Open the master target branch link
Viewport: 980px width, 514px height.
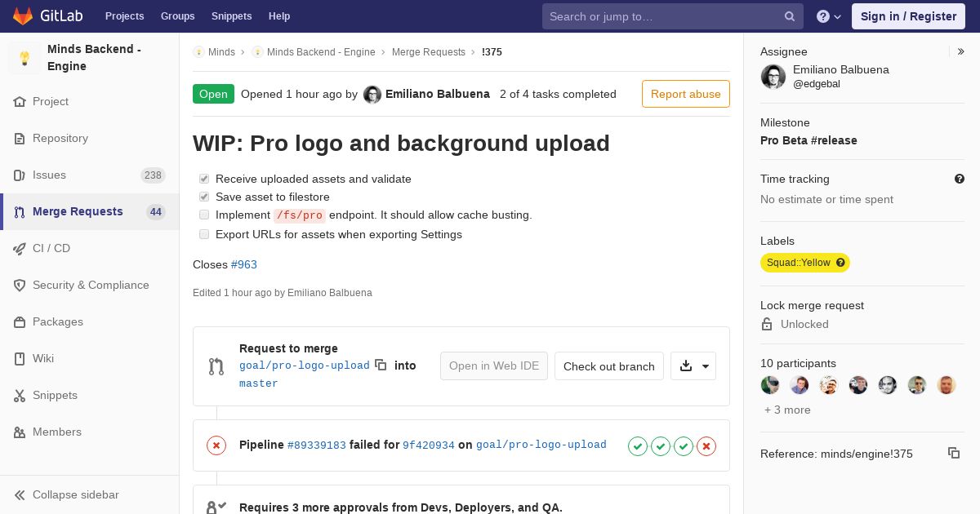[259, 383]
